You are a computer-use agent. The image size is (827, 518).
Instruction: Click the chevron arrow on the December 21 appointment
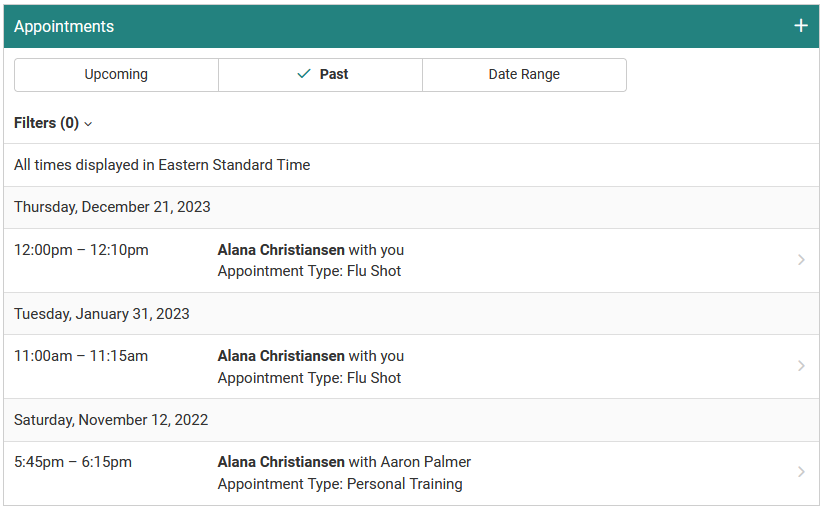point(801,260)
